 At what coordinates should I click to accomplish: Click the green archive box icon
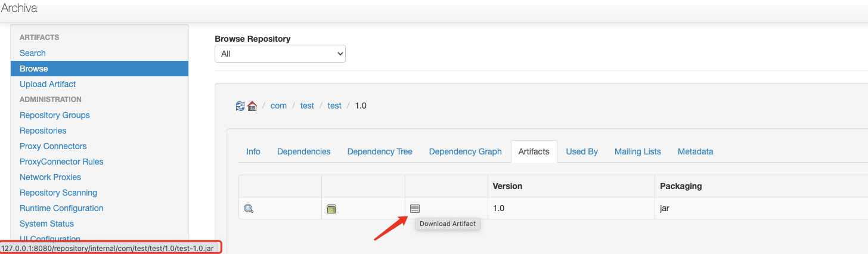point(332,209)
